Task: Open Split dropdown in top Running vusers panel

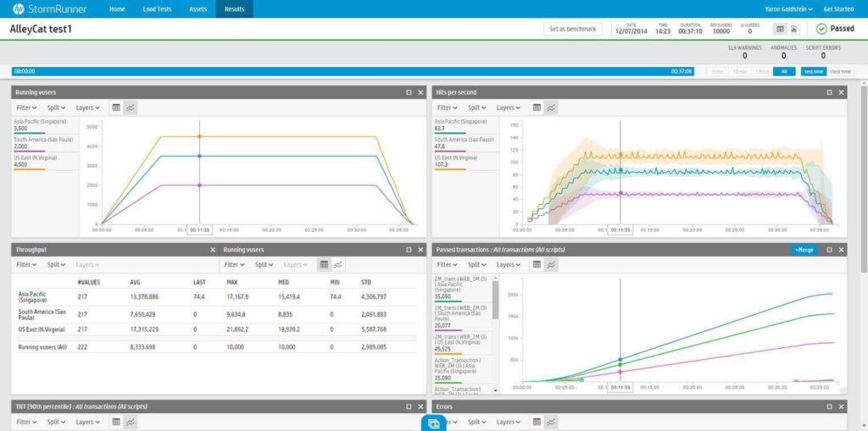Action: click(x=56, y=108)
